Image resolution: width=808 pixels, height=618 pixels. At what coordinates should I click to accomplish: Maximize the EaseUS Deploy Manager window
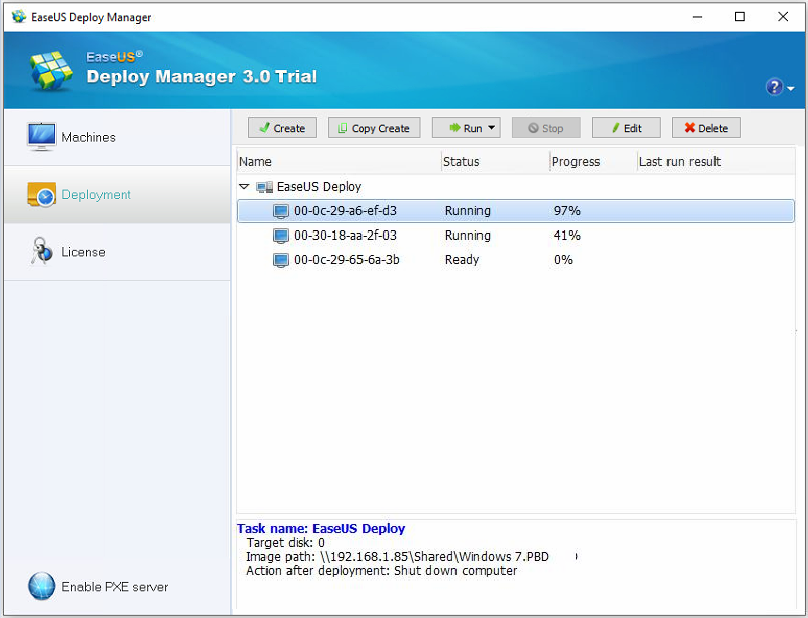pyautogui.click(x=739, y=17)
